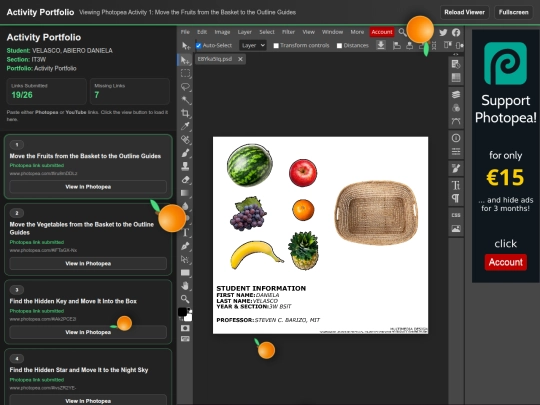Open the Layer auto-select dropdown
This screenshot has height=405, width=540.
253,45
